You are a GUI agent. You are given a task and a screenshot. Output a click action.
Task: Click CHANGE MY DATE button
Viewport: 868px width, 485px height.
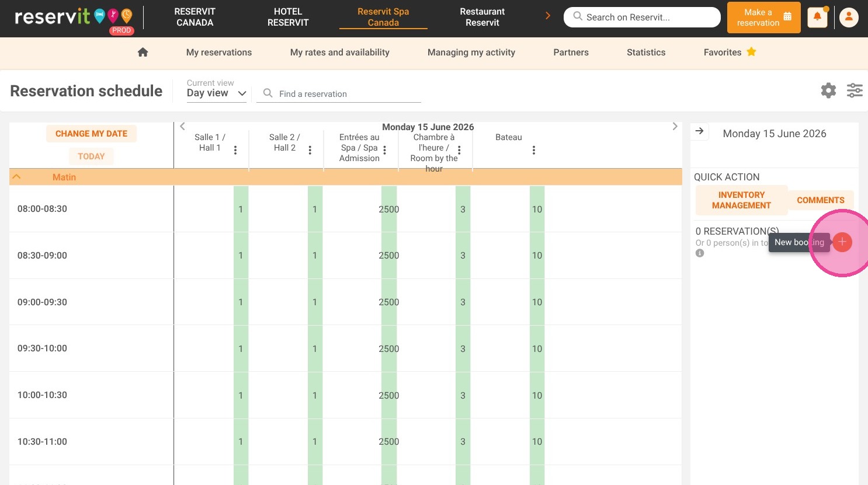click(x=91, y=134)
